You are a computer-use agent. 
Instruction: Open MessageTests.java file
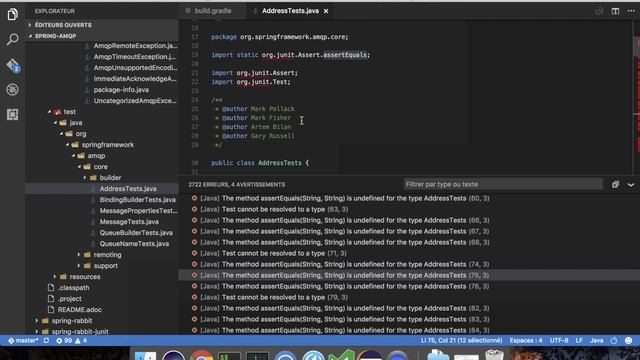[x=129, y=222]
